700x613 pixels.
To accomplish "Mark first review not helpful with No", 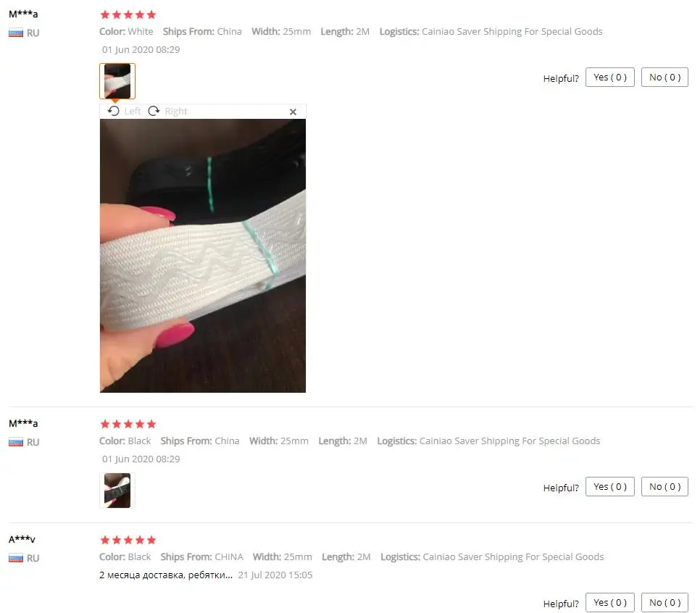I will (x=664, y=78).
